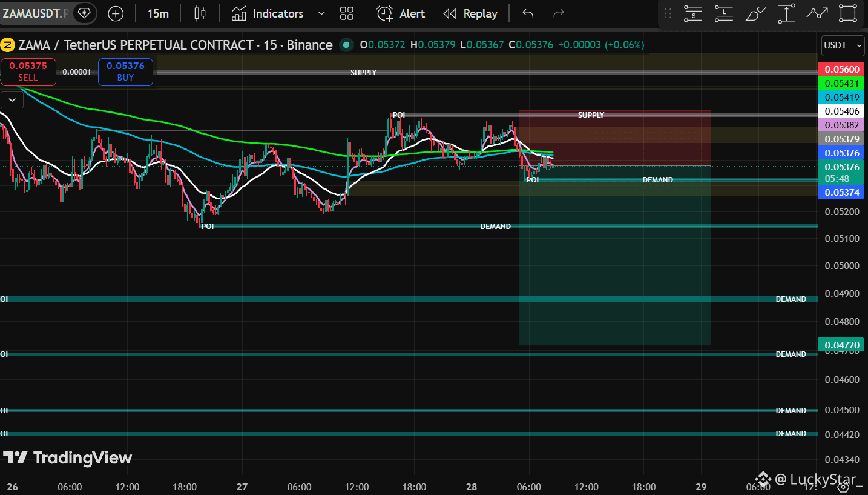
Task: Click the 0.05000 price scale value
Action: [x=842, y=265]
